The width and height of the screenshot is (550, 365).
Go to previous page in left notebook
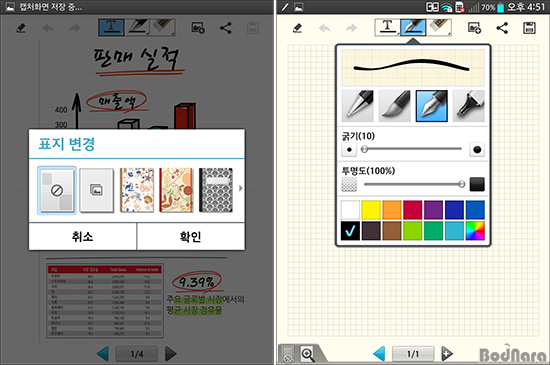tap(103, 354)
